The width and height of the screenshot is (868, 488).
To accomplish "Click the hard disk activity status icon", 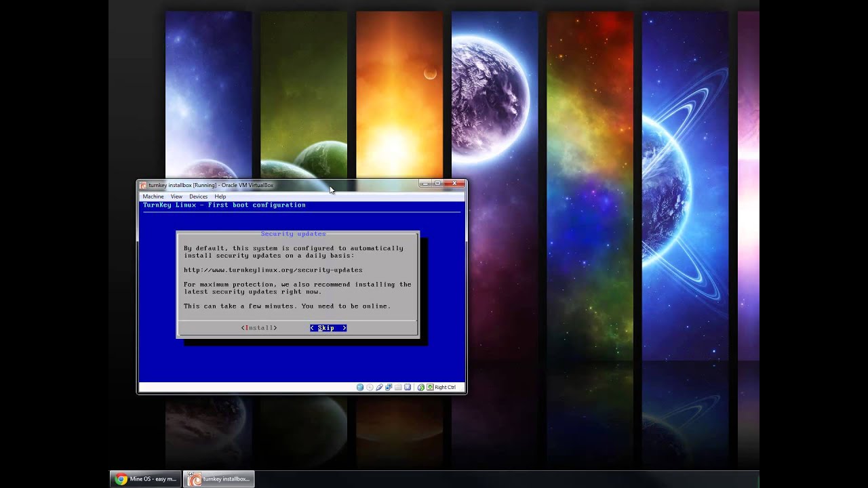I will [x=360, y=387].
